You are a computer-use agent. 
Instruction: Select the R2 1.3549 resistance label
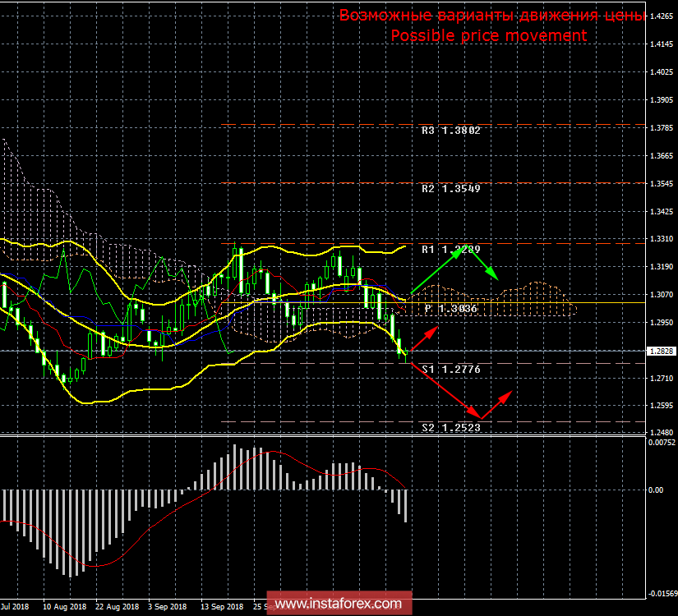(450, 188)
